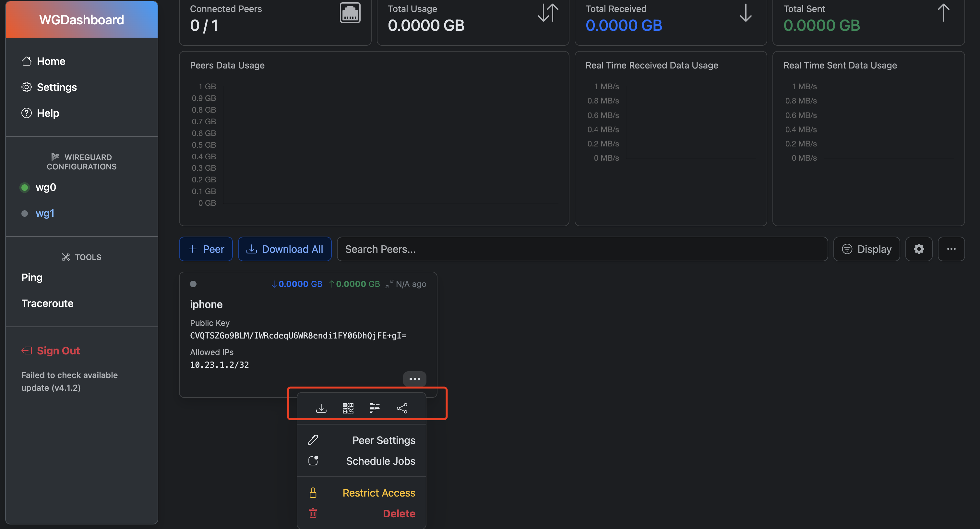
Task: Click the Settings gear icon in sidebar
Action: [26, 87]
